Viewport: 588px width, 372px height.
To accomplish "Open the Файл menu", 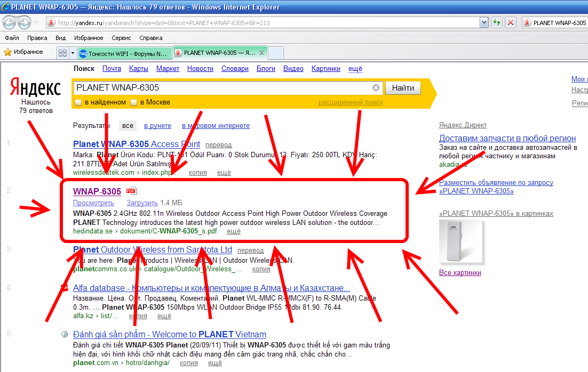I will (12, 38).
